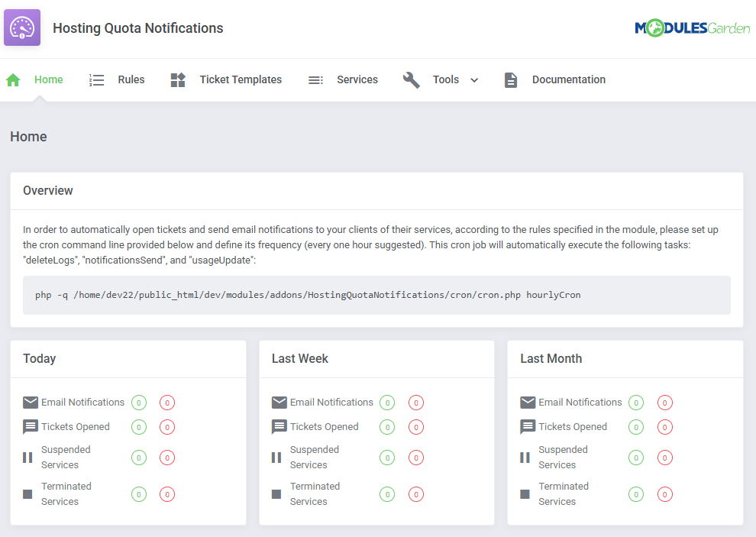Click the Services list icon

click(x=316, y=80)
